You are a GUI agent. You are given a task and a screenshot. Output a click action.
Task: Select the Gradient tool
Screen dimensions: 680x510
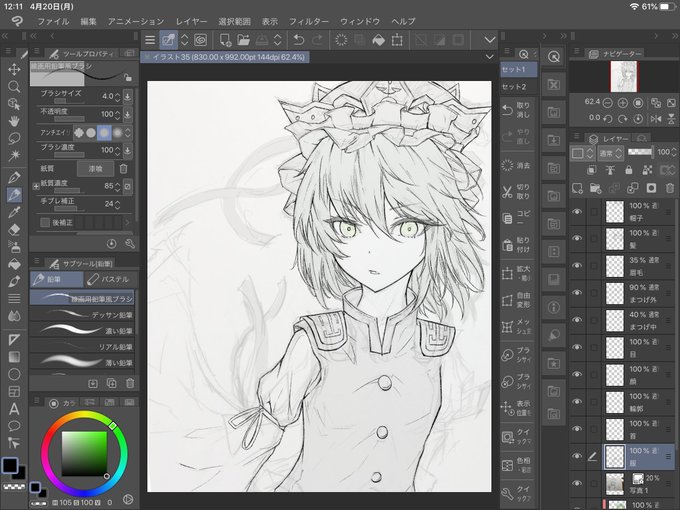(x=14, y=356)
